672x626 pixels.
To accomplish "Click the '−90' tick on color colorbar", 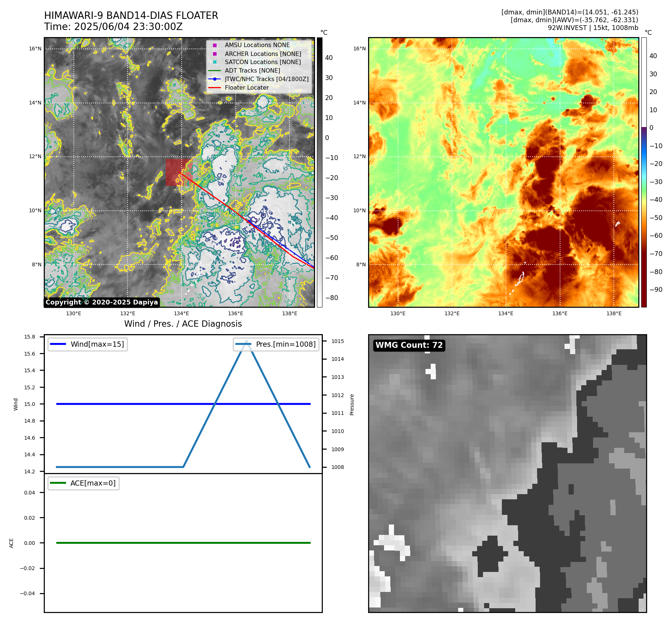I will (656, 290).
